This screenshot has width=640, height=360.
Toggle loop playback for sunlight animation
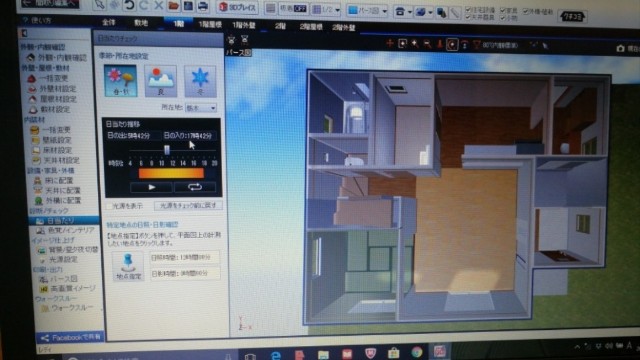[x=195, y=187]
